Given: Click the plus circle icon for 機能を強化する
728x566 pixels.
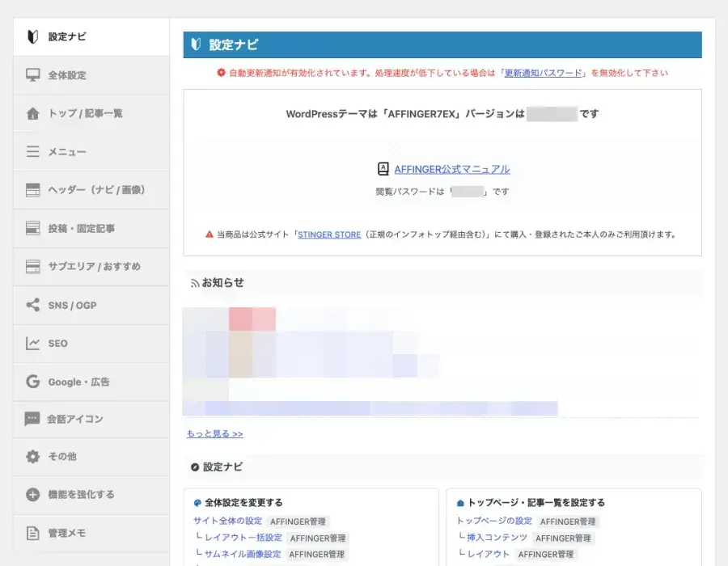Looking at the screenshot, I should click(x=32, y=495).
